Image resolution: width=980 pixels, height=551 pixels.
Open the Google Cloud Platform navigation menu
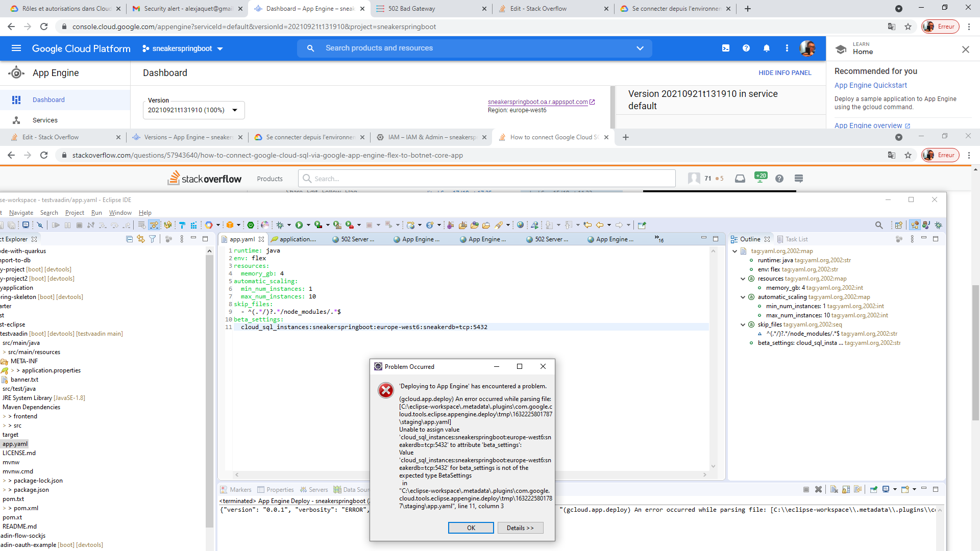pyautogui.click(x=16, y=48)
